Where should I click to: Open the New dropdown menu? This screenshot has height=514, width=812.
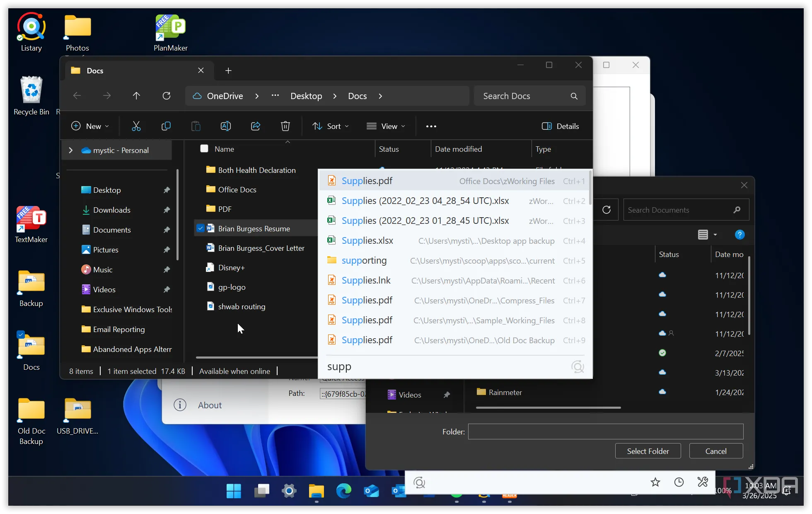[x=90, y=126]
